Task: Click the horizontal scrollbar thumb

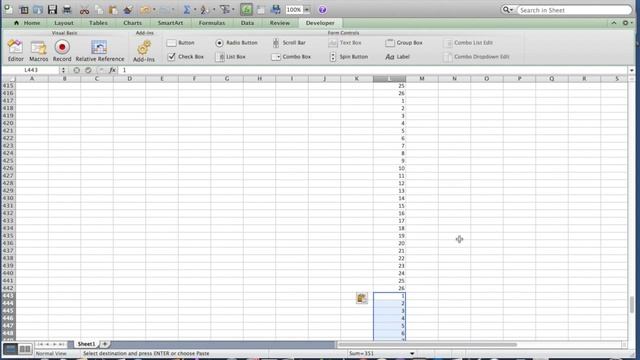Action: pos(427,344)
